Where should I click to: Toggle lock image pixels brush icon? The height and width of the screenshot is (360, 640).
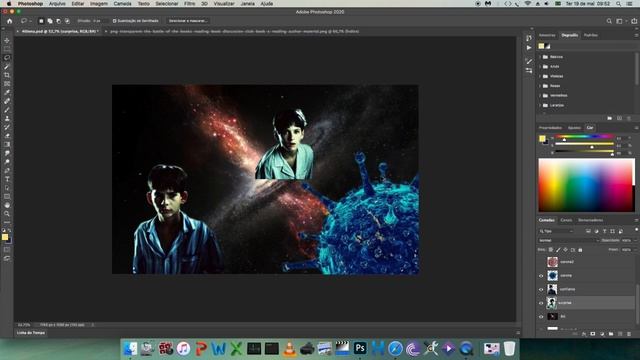point(558,250)
